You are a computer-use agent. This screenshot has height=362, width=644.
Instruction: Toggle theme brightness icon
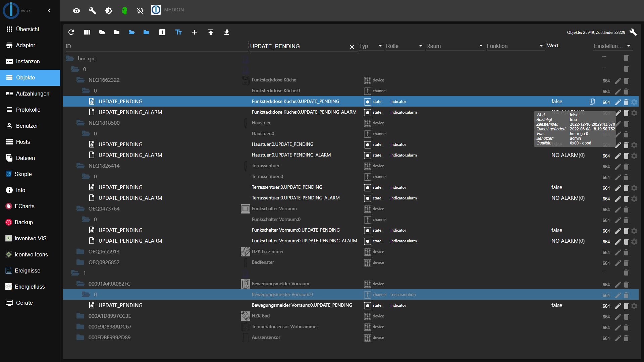tap(109, 11)
